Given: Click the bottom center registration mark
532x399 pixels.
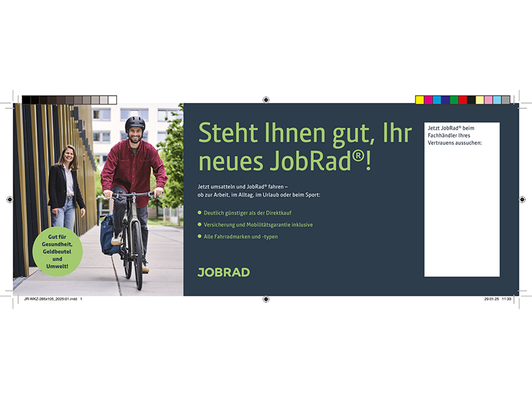Looking at the screenshot, I should (x=266, y=299).
